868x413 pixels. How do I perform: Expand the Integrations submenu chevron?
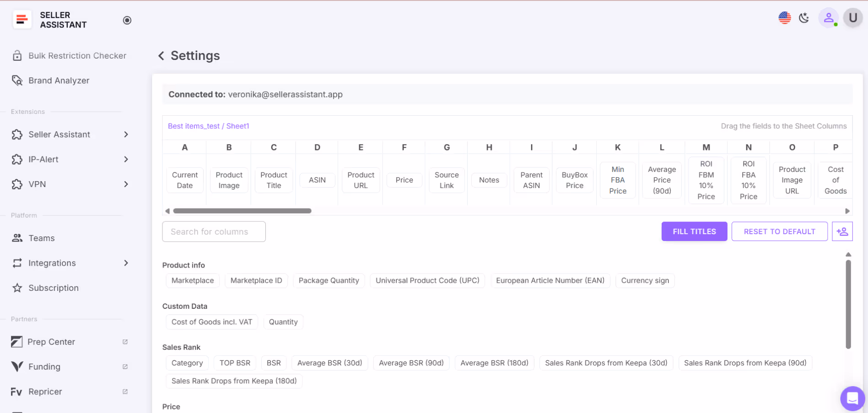126,263
